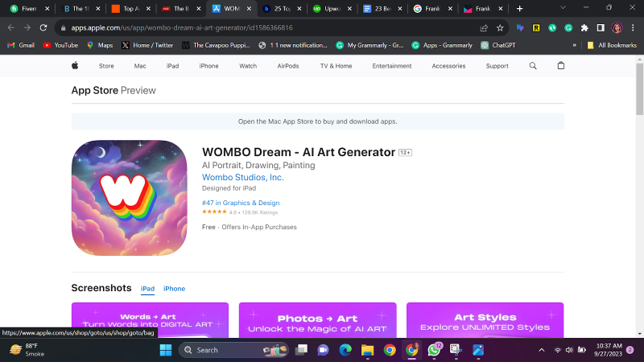
Task: Bookmark this page with star icon
Action: pyautogui.click(x=500, y=27)
